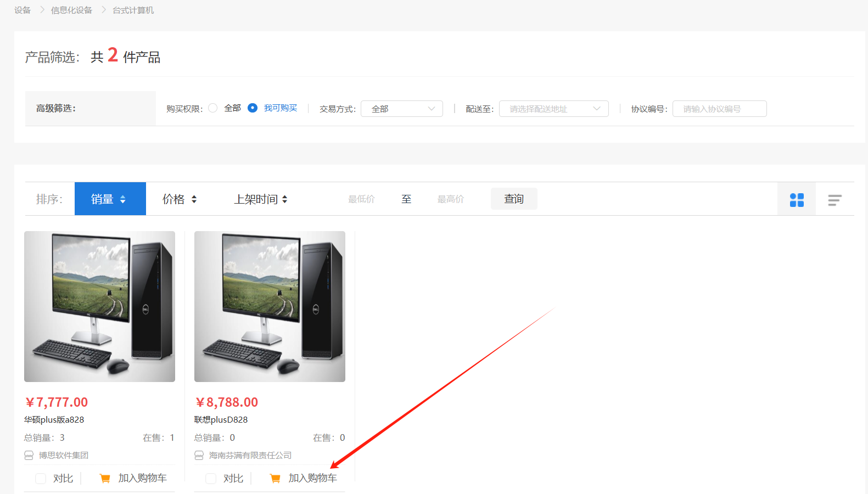Screen dimensions: 868x494
Task: Click the 查询 price search button
Action: click(x=514, y=199)
